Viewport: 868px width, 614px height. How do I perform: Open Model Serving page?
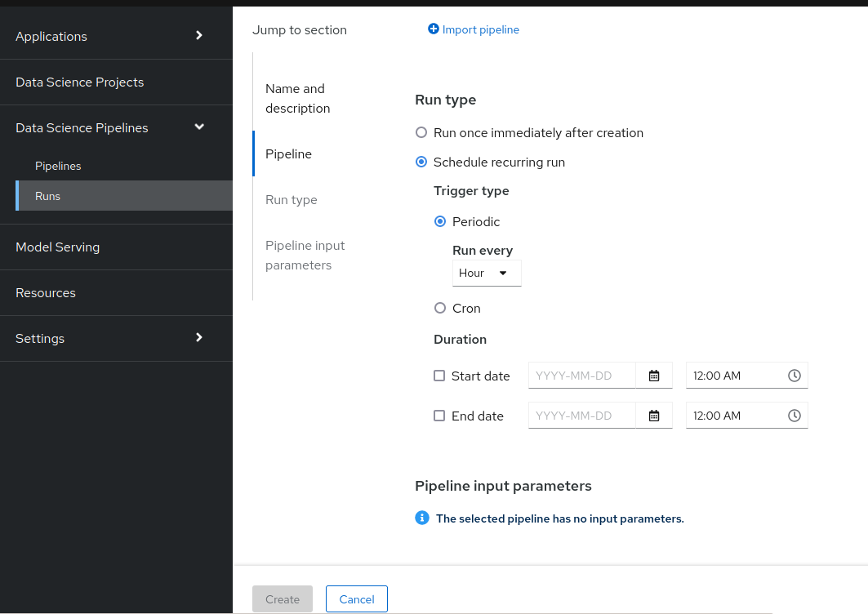pyautogui.click(x=116, y=247)
